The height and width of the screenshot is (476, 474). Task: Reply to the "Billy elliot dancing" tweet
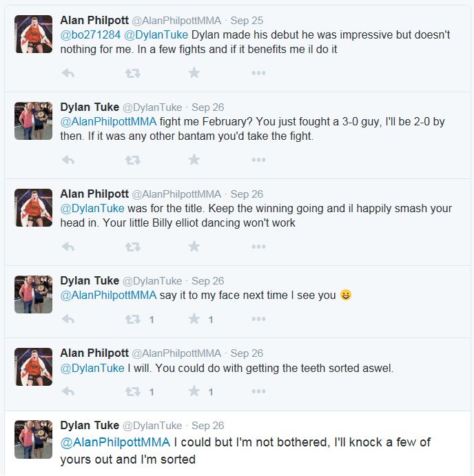[68, 247]
